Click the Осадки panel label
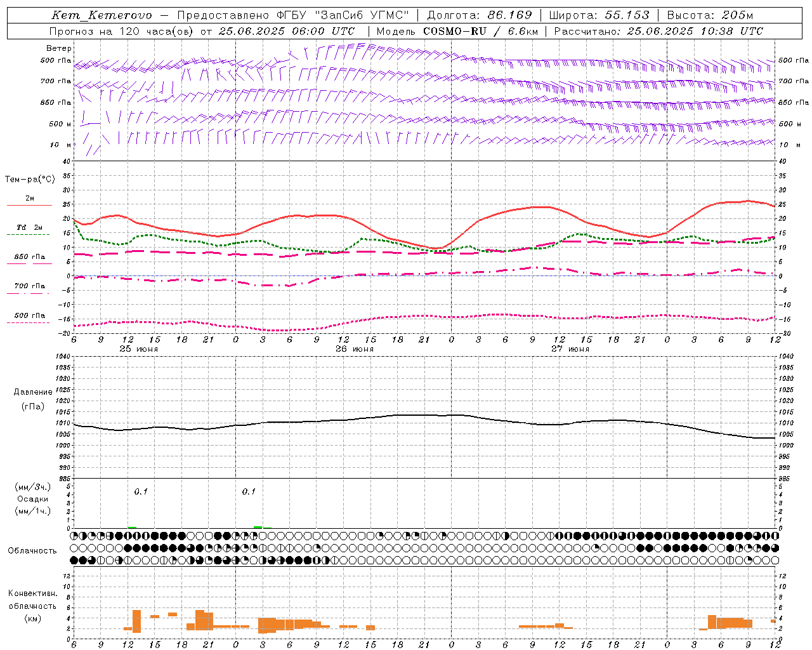This screenshot has width=812, height=650. [33, 499]
